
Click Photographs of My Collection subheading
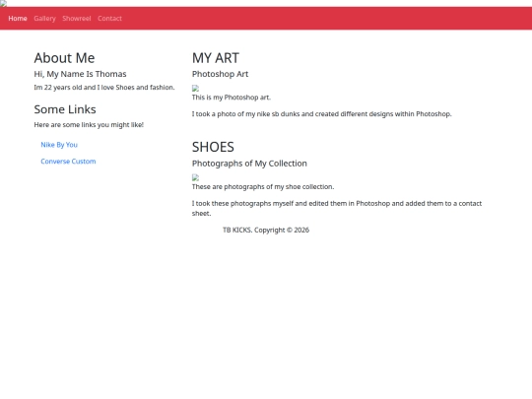tap(249, 164)
